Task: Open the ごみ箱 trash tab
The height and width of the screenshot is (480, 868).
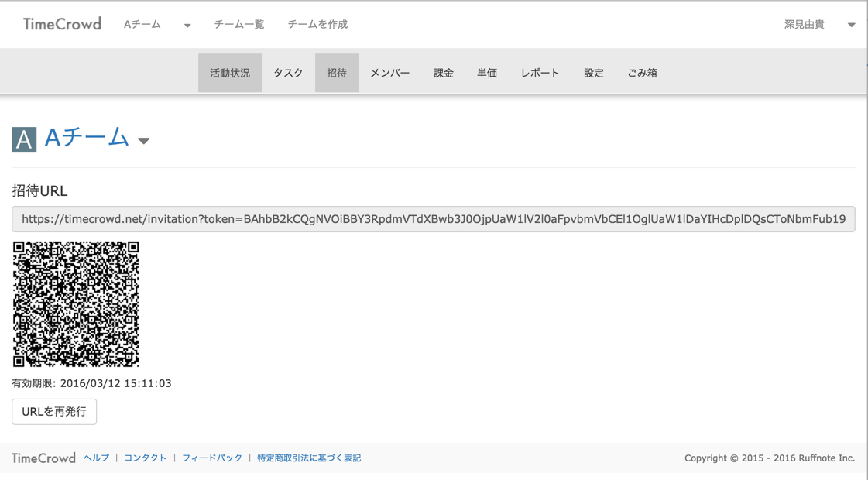Action: point(642,73)
